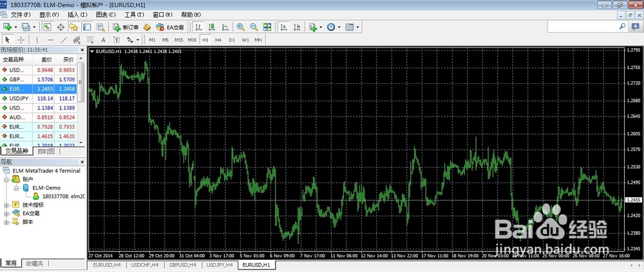
Task: Open the Arrows objects dropdown arrow
Action: [x=138, y=40]
